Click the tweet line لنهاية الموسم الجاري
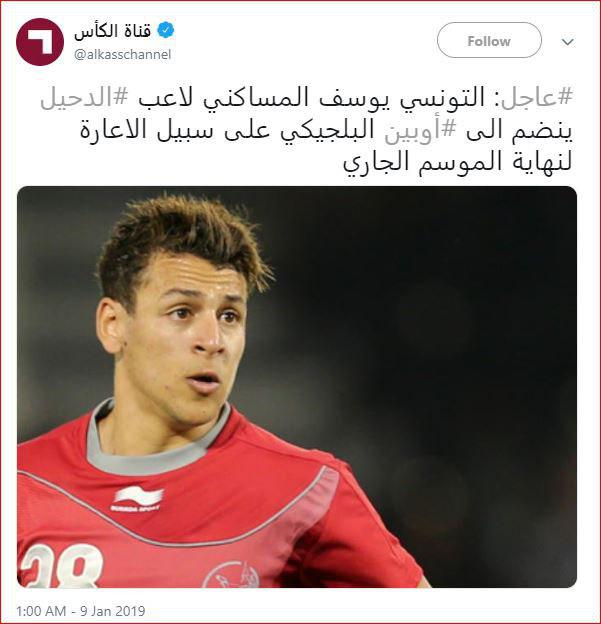 click(x=458, y=162)
